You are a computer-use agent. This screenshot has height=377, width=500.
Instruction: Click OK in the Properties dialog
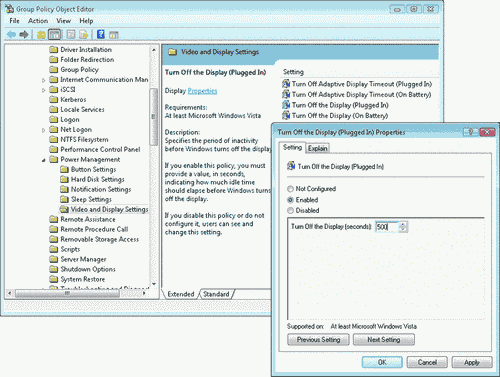(x=382, y=362)
